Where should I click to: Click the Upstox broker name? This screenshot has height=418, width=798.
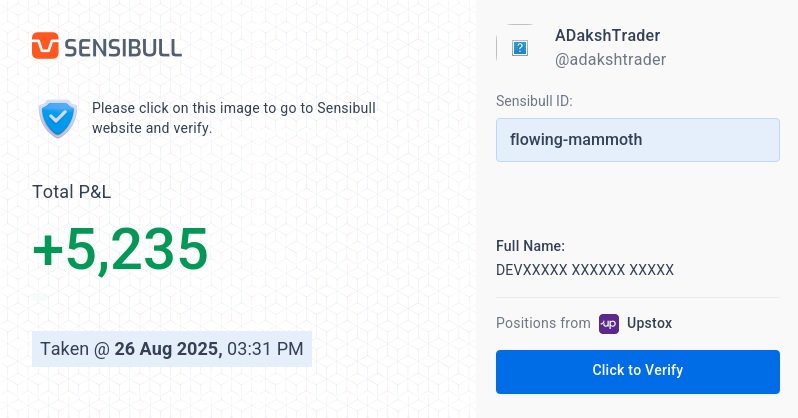tap(649, 323)
